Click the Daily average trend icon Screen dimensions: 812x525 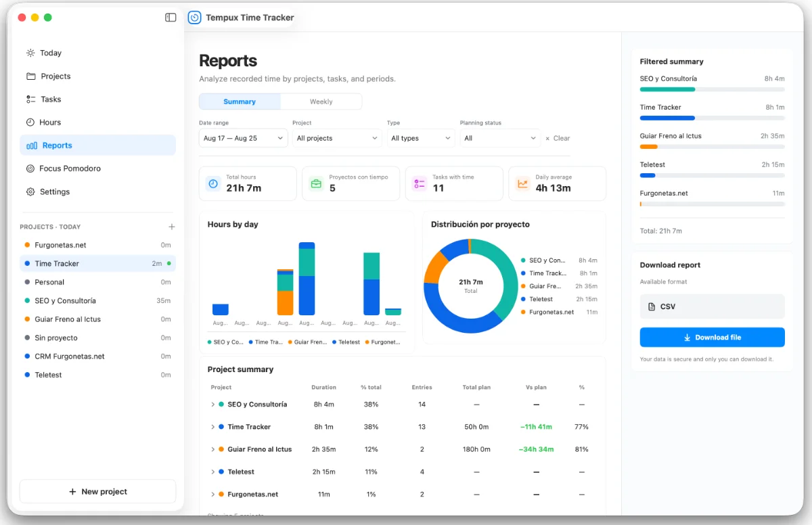point(522,183)
